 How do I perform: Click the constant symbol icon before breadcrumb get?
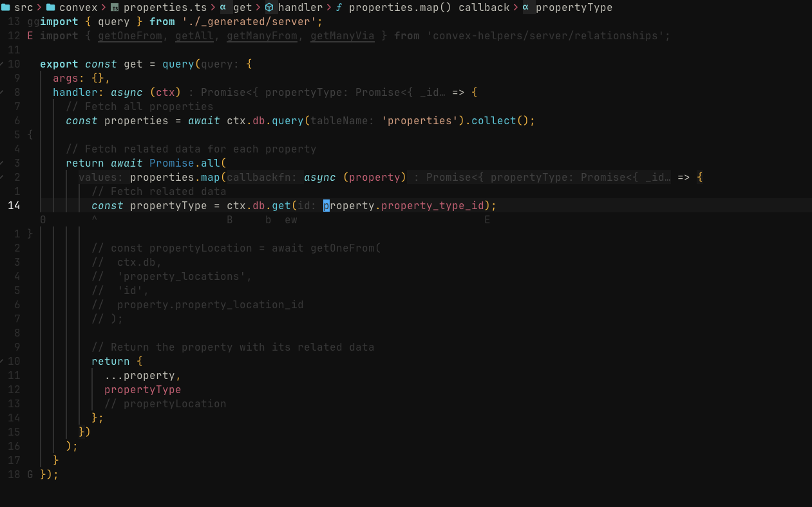[x=223, y=8]
